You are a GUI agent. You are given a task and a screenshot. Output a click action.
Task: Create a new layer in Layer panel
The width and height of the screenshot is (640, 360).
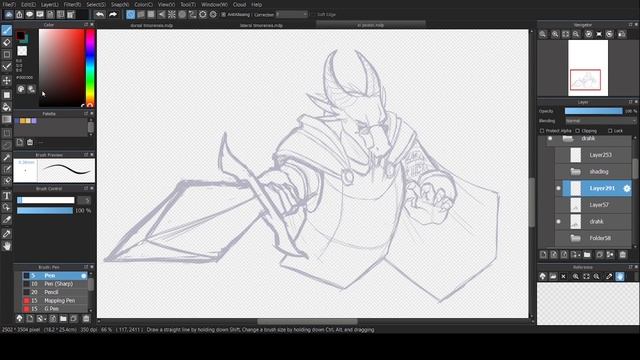coord(543,255)
